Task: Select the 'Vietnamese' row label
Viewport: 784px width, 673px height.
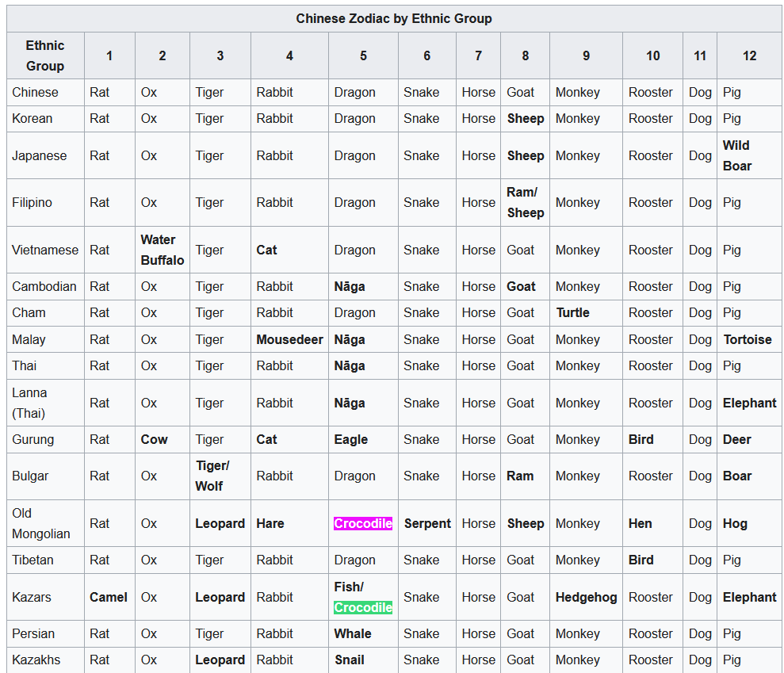Action: (x=45, y=250)
